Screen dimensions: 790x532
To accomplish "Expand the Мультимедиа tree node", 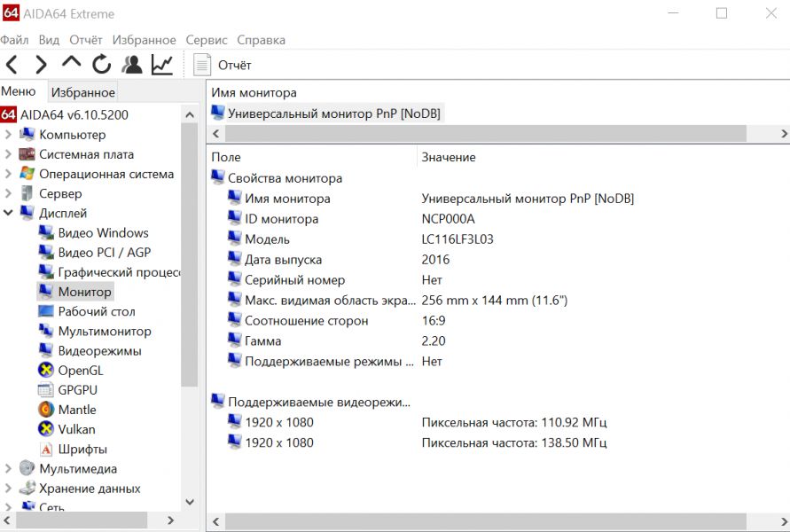I will tap(9, 469).
